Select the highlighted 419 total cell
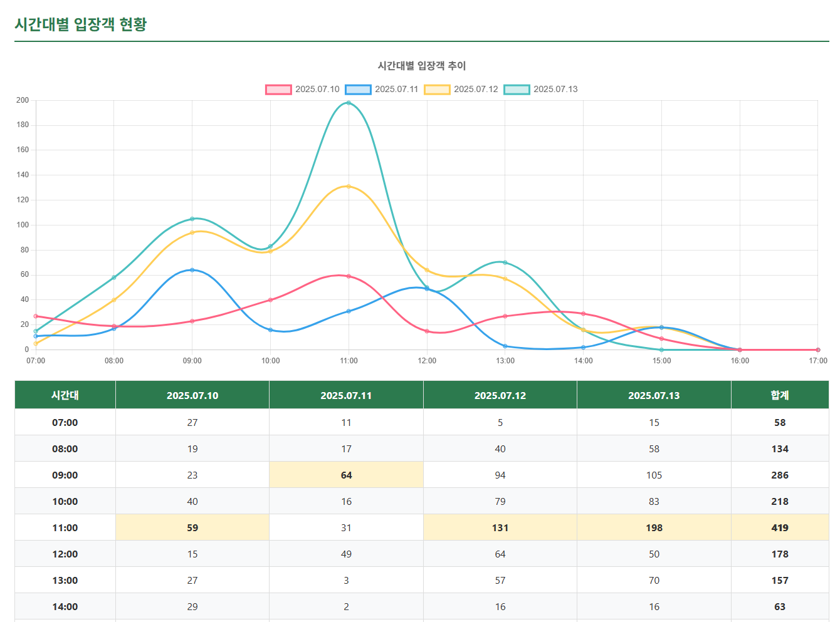Viewport: 840px width, 622px height. 780,527
